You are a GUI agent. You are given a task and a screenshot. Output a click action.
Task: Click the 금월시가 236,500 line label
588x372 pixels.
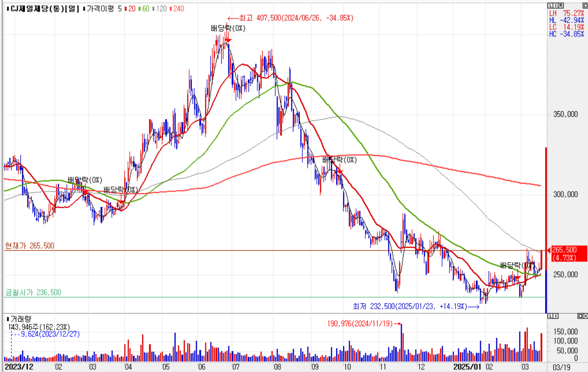click(33, 292)
